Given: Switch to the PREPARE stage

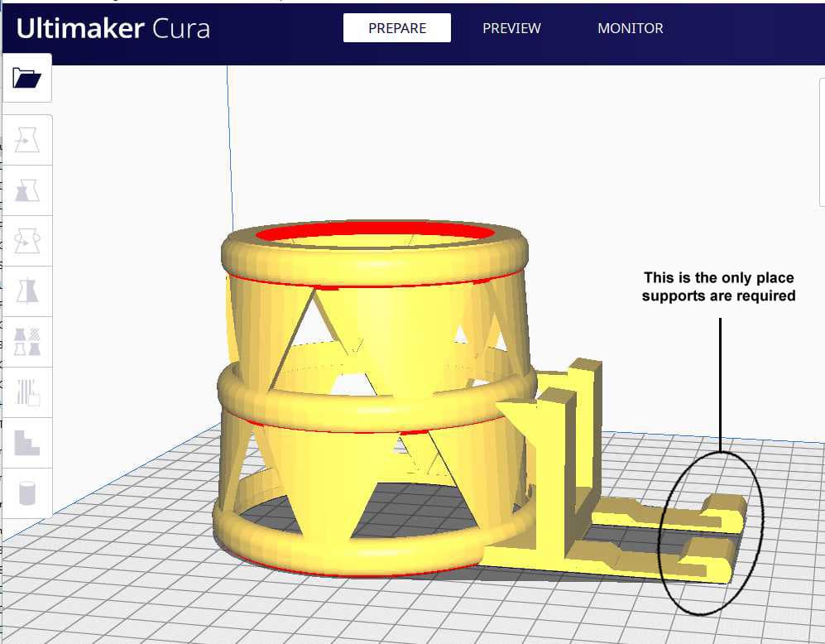Looking at the screenshot, I should [396, 28].
